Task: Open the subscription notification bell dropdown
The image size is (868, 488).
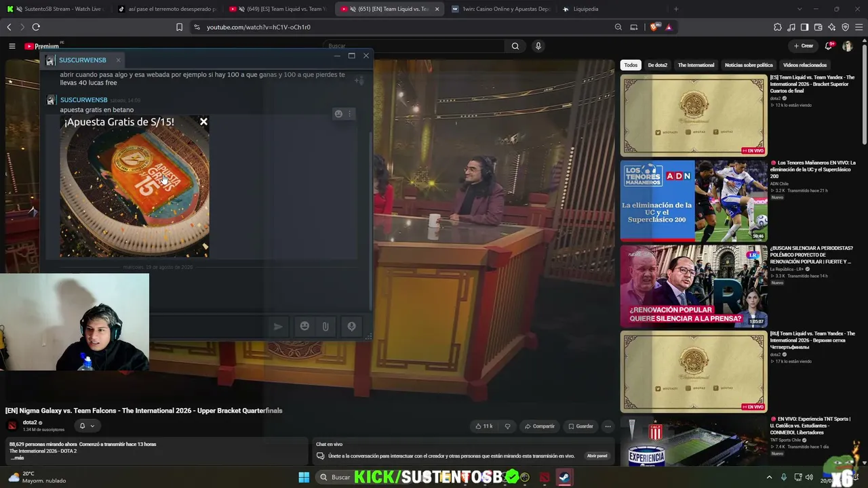Action: (x=87, y=426)
